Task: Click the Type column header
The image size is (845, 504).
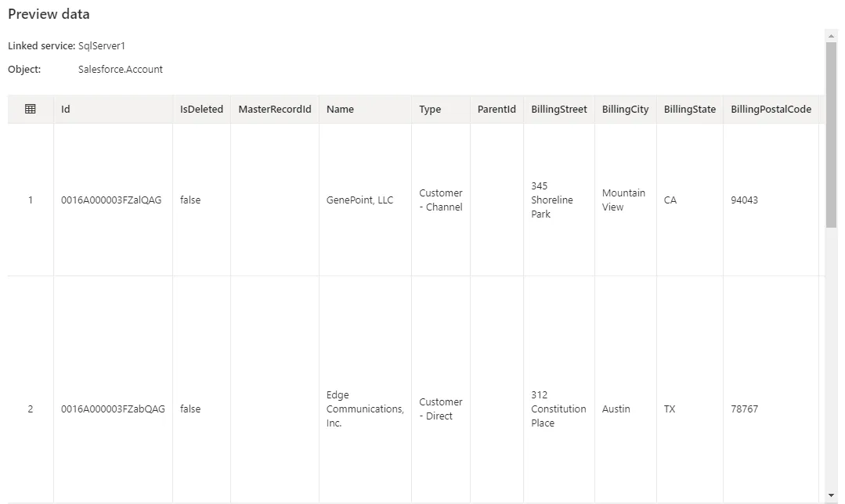Action: click(430, 109)
